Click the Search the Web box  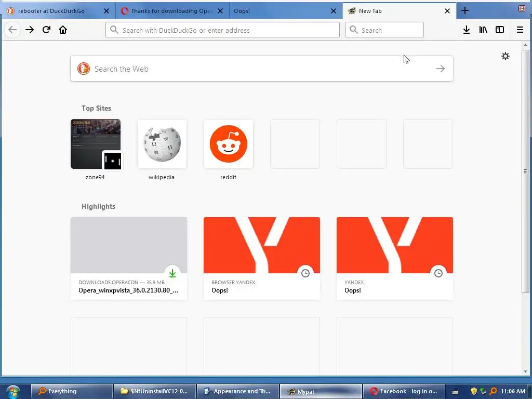pos(262,69)
